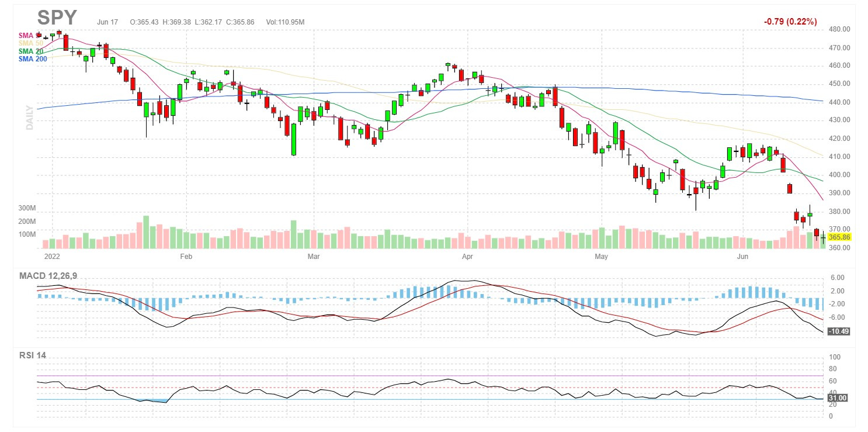Click the 31.00 RSI value tag

click(x=838, y=398)
